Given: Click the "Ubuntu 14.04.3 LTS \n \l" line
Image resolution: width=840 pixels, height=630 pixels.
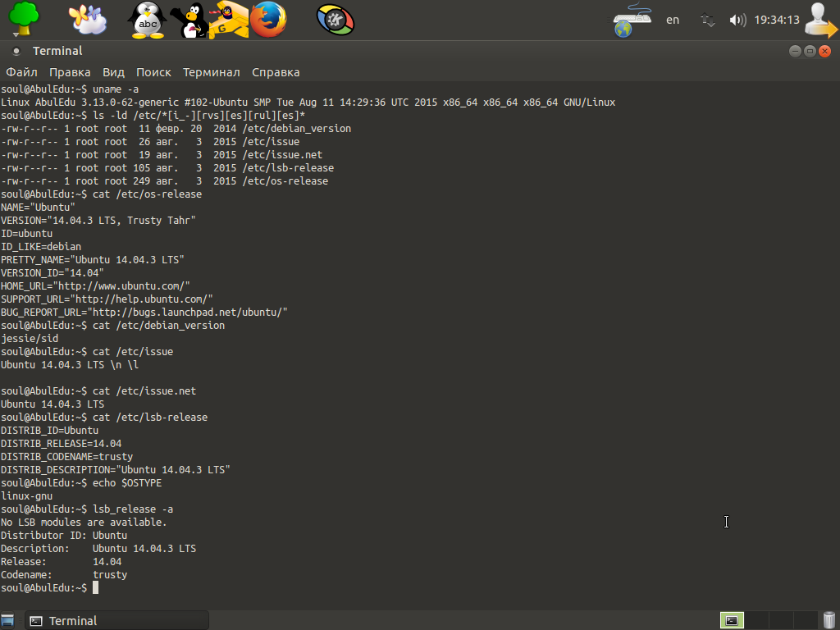Looking at the screenshot, I should [70, 365].
